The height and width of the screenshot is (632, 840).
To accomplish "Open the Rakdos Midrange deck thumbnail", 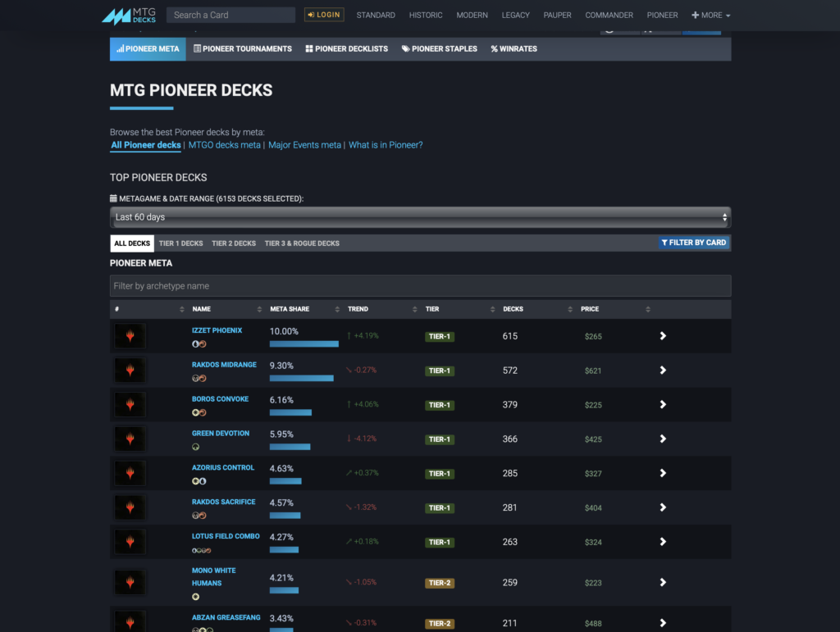I will tap(130, 371).
